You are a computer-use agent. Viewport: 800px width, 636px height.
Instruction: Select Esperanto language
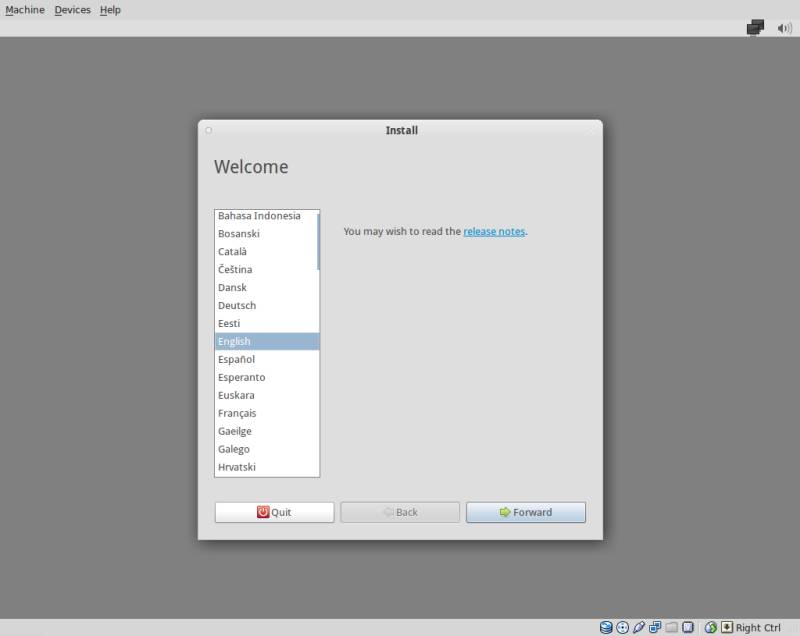pyautogui.click(x=267, y=377)
